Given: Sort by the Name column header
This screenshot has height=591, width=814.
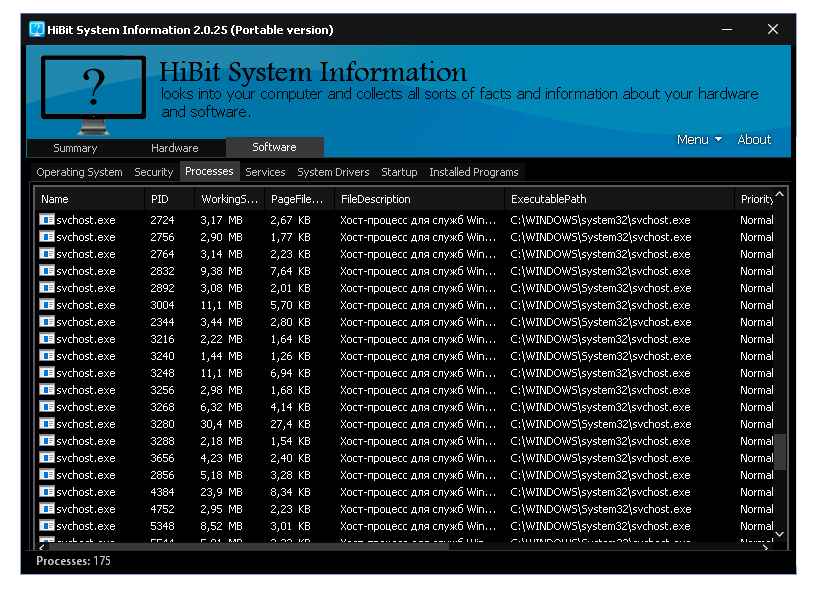Looking at the screenshot, I should pos(89,199).
